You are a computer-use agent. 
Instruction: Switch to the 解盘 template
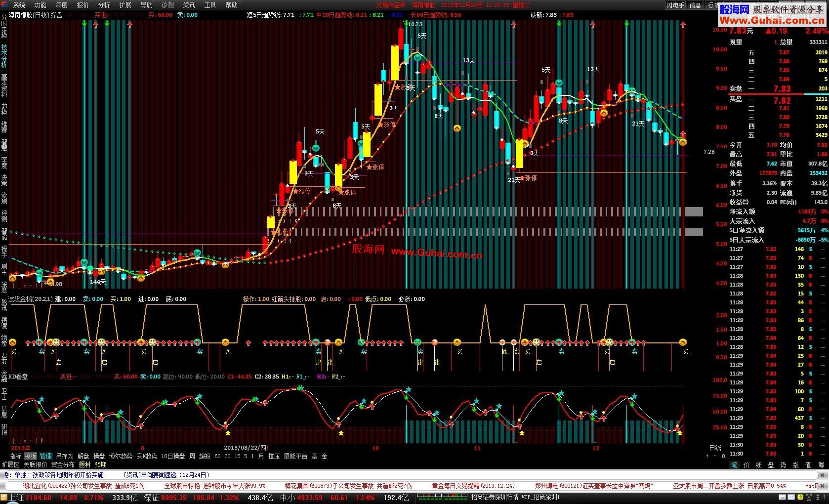(x=83, y=456)
